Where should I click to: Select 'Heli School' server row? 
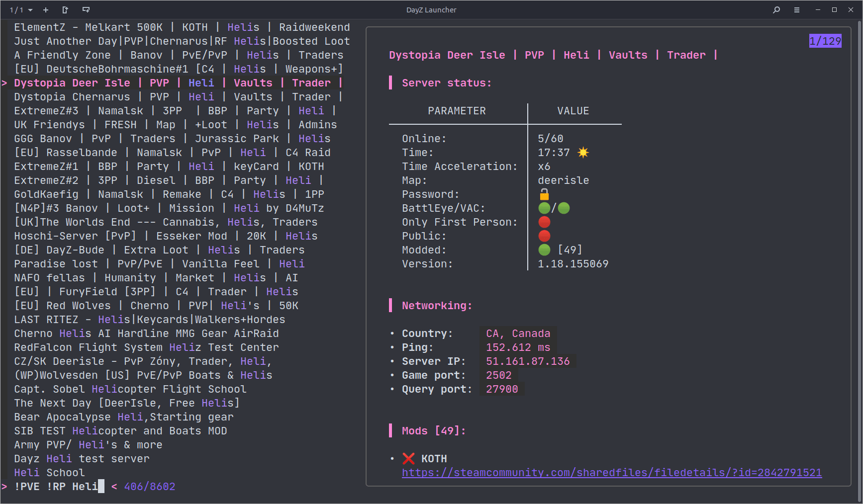(49, 473)
